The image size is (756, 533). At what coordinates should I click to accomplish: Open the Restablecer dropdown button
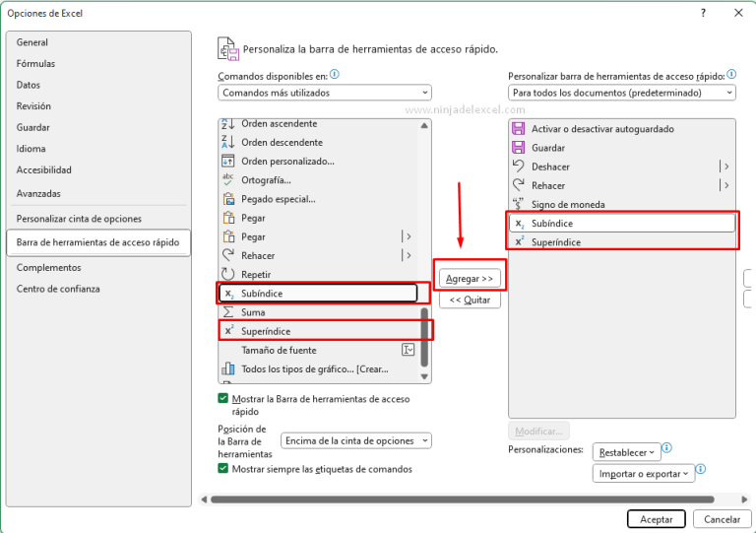[x=626, y=452]
